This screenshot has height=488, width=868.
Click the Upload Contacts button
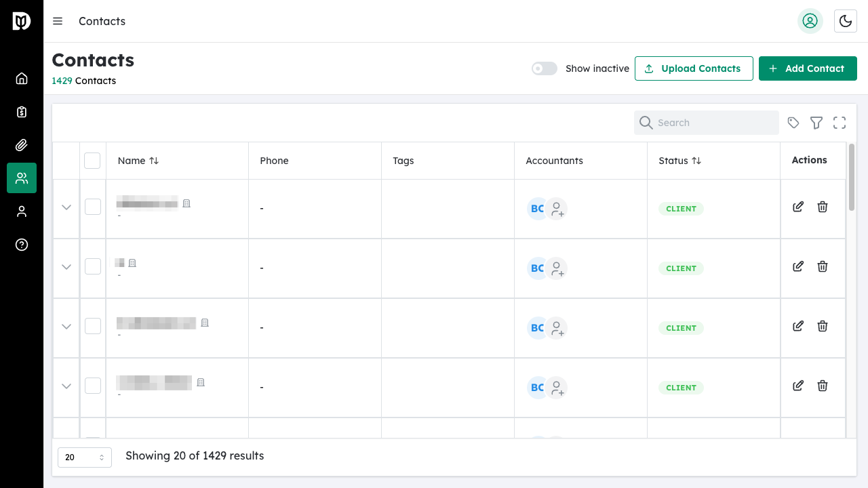coord(693,68)
